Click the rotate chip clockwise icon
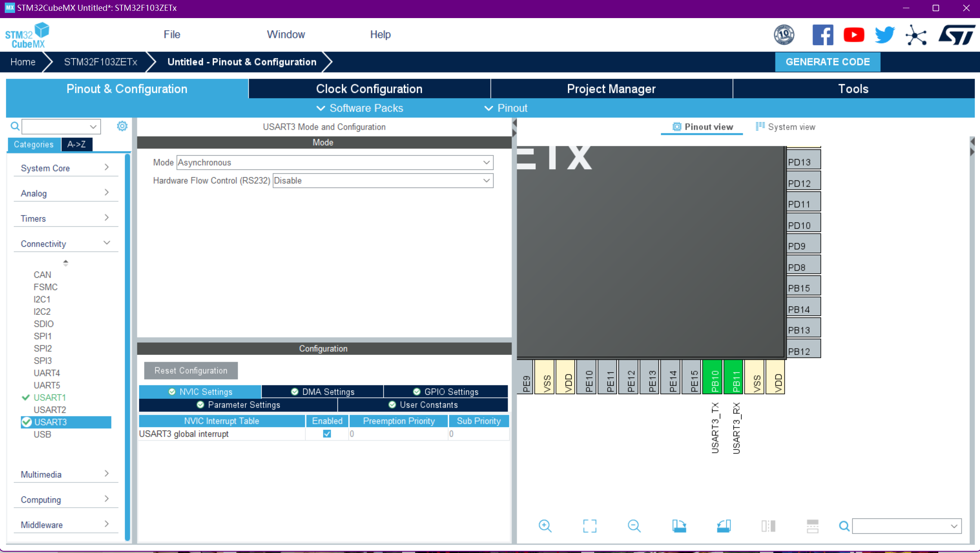Screen dimensions: 980x553 pos(679,526)
